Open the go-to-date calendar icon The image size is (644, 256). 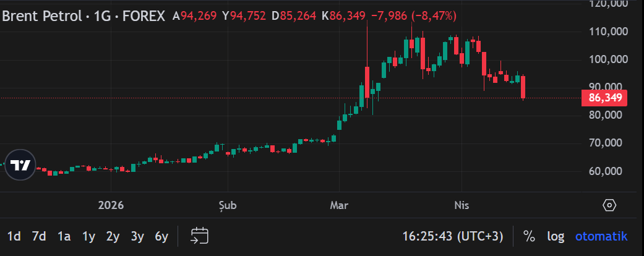[x=199, y=236]
